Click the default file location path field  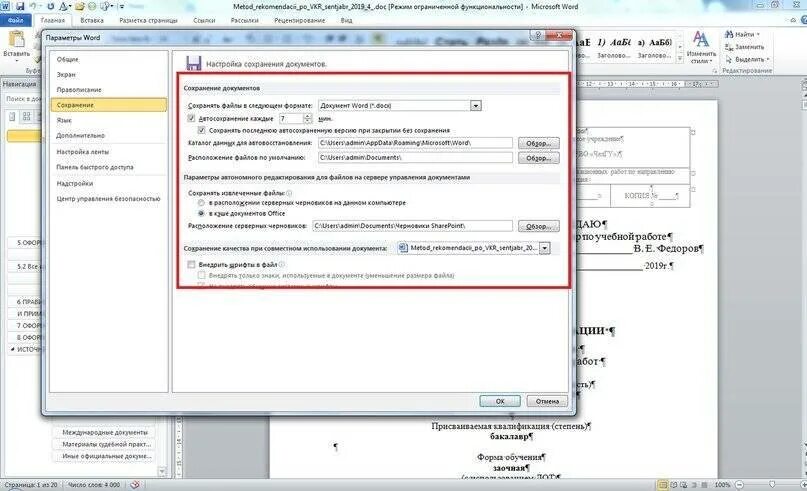415,157
